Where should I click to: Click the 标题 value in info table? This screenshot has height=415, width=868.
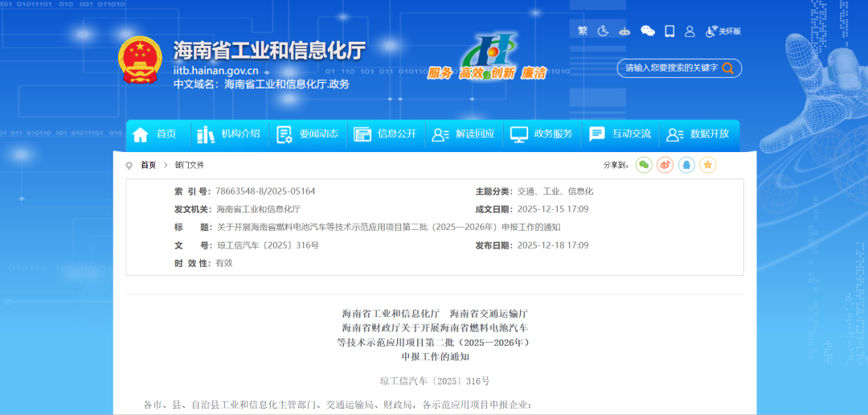coord(389,227)
